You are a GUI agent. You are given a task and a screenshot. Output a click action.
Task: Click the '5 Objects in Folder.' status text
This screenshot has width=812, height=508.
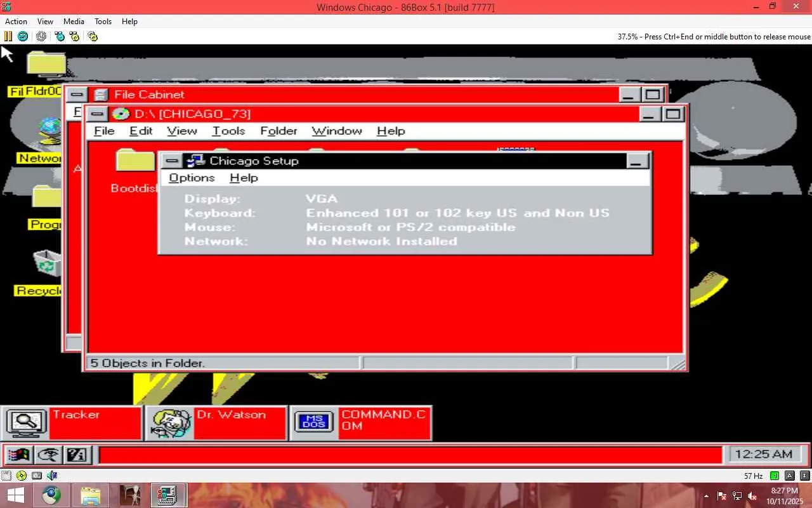click(x=147, y=363)
